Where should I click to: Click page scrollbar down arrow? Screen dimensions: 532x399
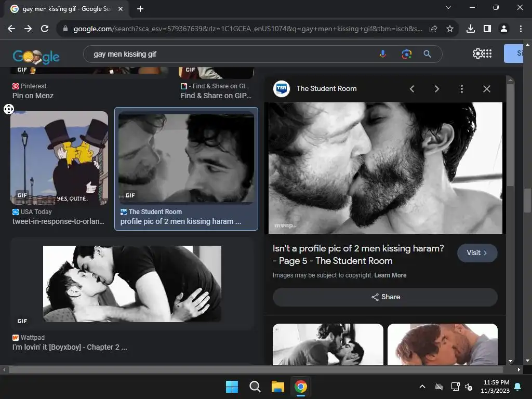(x=527, y=361)
